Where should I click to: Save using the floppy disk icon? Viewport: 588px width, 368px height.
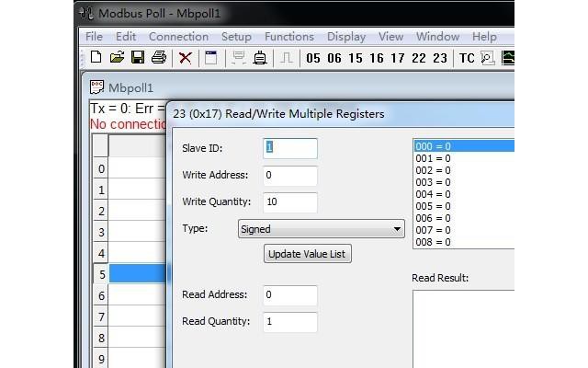click(x=138, y=57)
